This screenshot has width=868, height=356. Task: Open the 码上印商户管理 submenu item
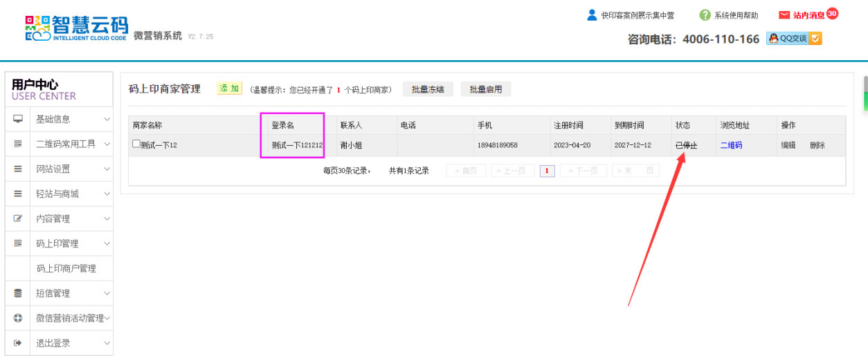(66, 268)
